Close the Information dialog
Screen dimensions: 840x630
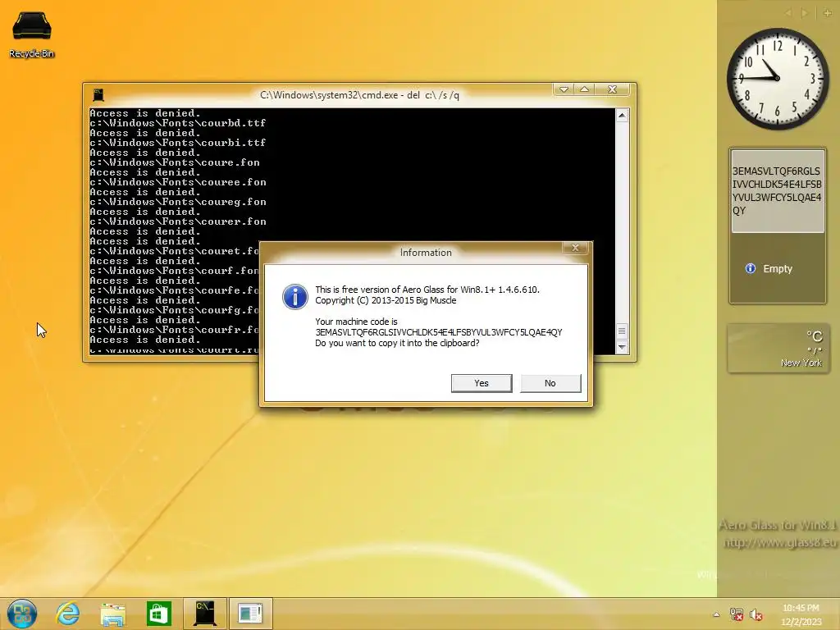(575, 248)
